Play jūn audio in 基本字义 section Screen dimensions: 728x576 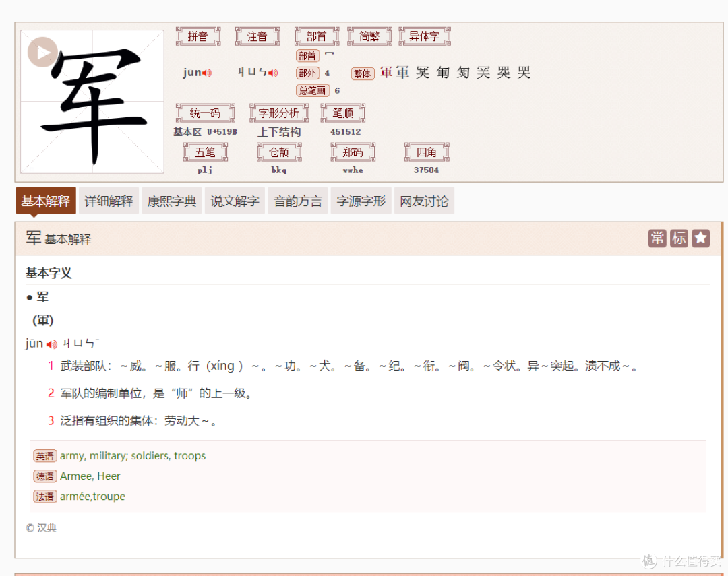point(52,344)
